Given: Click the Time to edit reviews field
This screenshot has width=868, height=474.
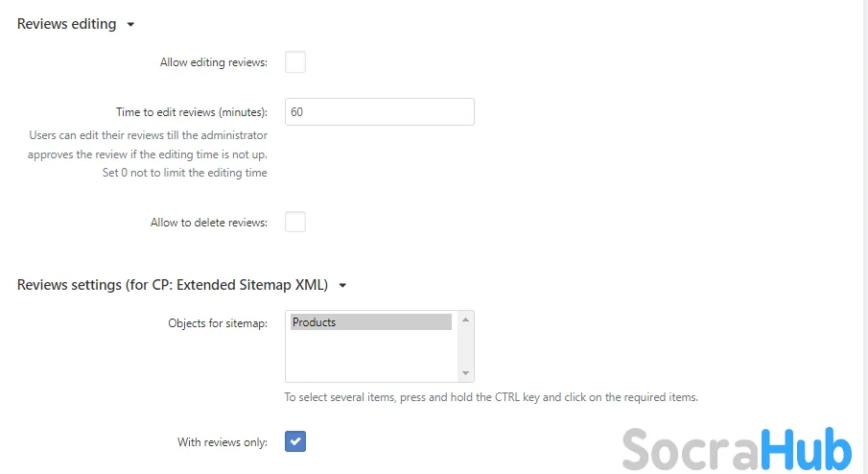Looking at the screenshot, I should tap(380, 112).
